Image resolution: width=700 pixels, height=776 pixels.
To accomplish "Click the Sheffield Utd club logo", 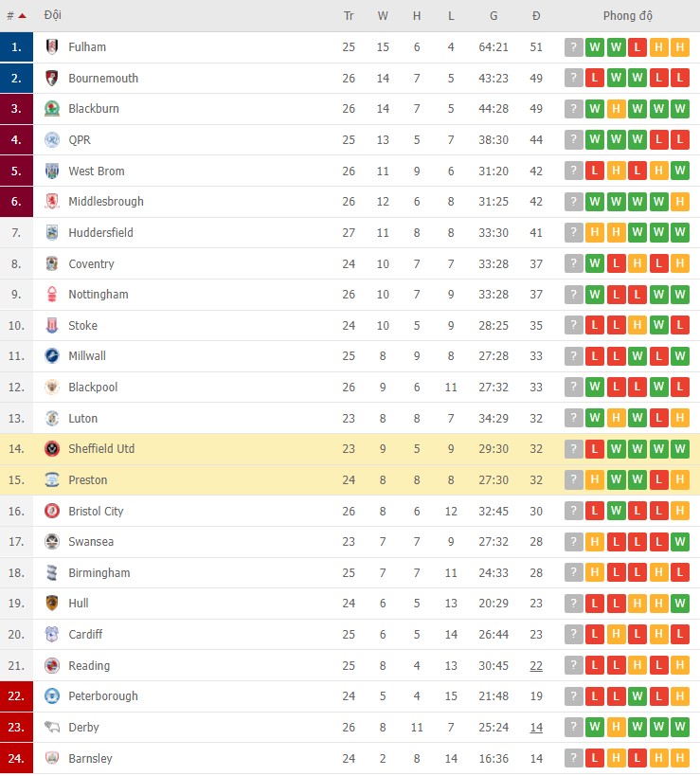I will pos(51,448).
